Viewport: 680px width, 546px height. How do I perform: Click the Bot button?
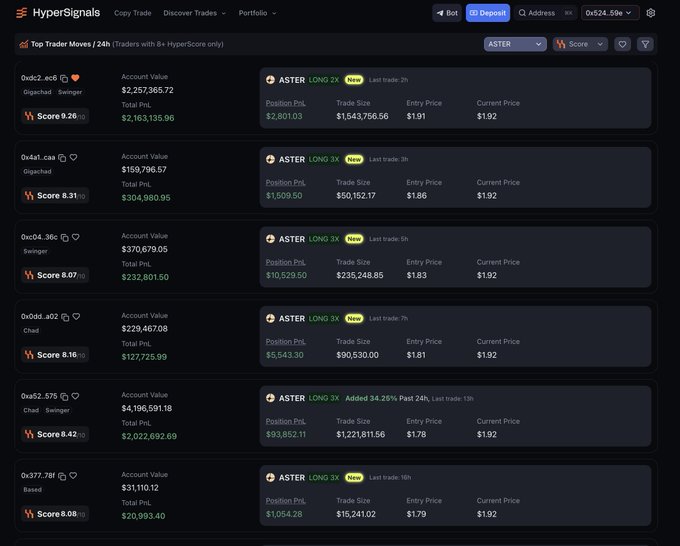click(447, 13)
